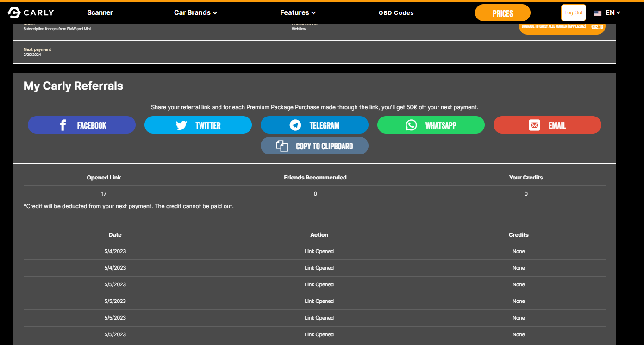
Task: Click the Telegram paper plane icon
Action: click(x=295, y=125)
